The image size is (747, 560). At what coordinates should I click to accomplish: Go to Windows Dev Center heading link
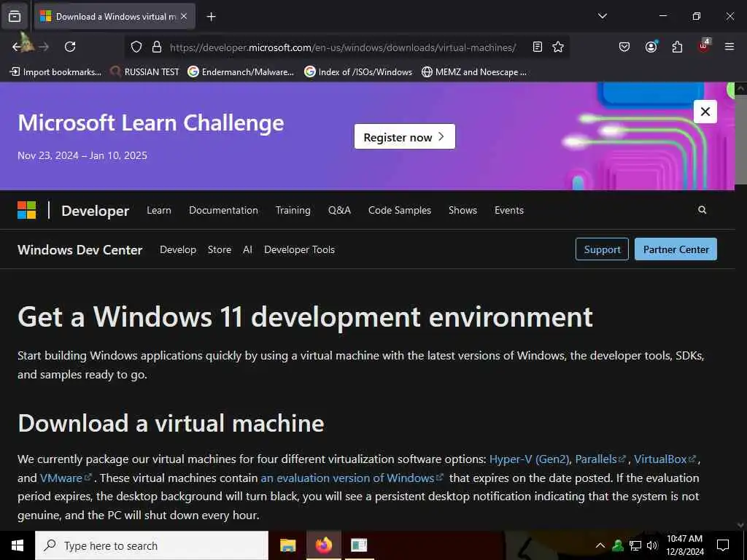[x=80, y=249]
